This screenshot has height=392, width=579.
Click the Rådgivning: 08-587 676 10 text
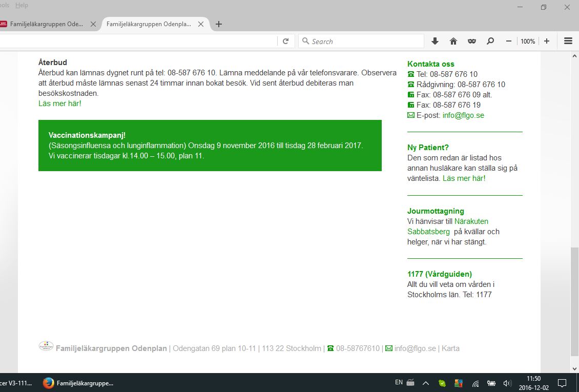click(461, 84)
